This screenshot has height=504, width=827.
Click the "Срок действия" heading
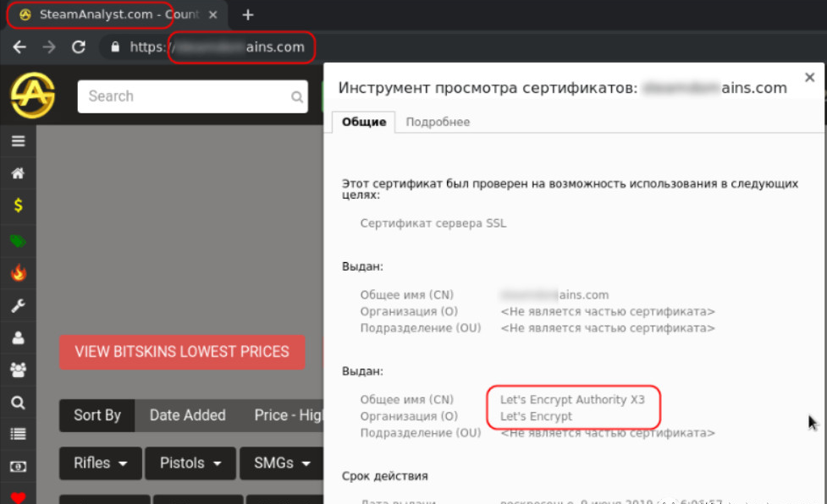pos(385,476)
